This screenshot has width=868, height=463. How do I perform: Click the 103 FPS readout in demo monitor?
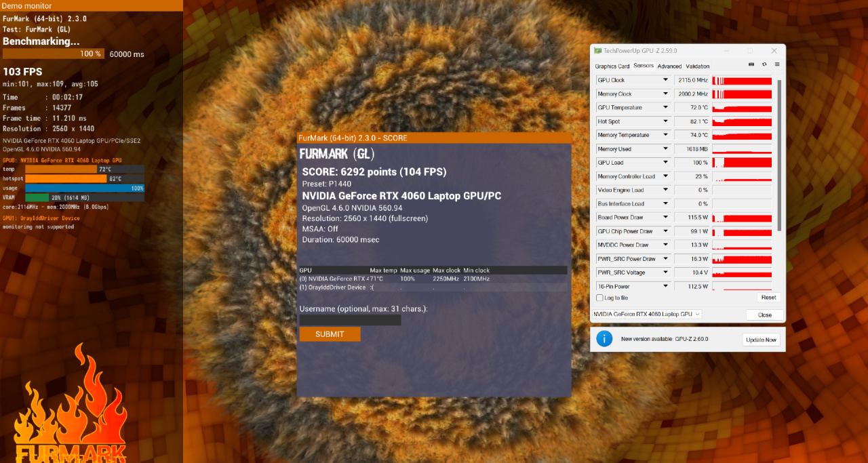[x=22, y=72]
